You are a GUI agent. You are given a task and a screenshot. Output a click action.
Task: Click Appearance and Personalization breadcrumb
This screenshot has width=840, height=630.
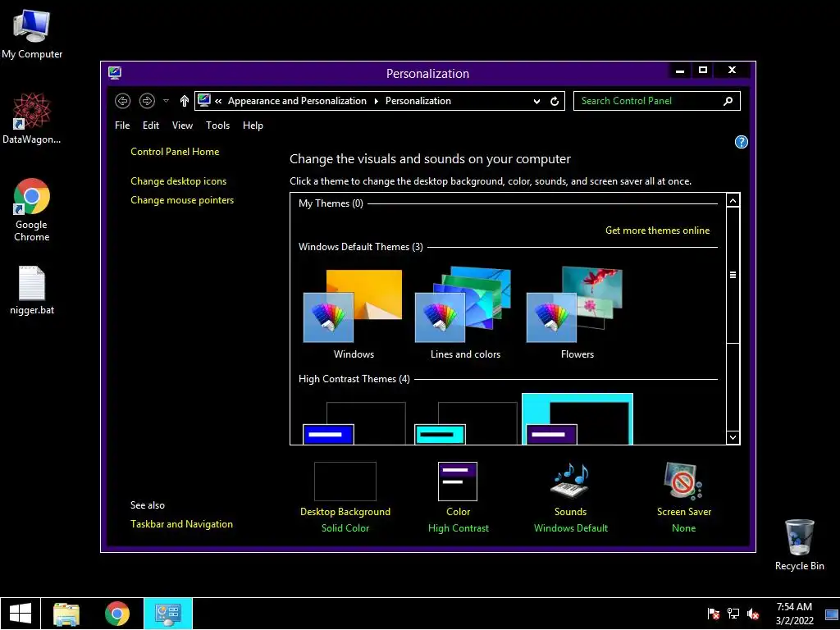tap(297, 101)
